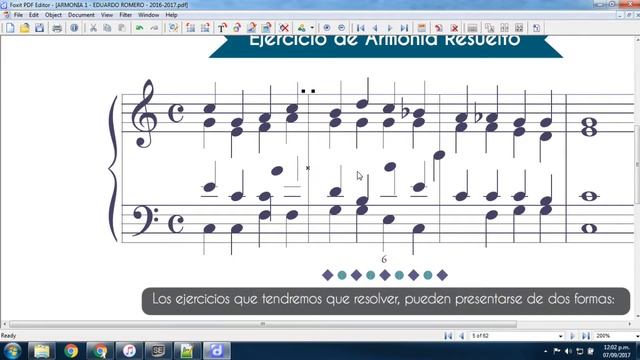Click the red X delete object icon

[x=284, y=28]
